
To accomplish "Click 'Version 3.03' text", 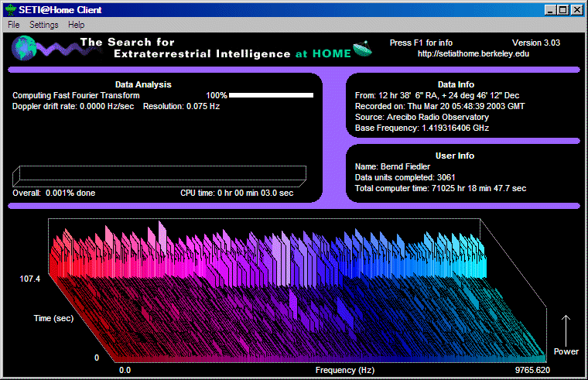I will click(536, 43).
